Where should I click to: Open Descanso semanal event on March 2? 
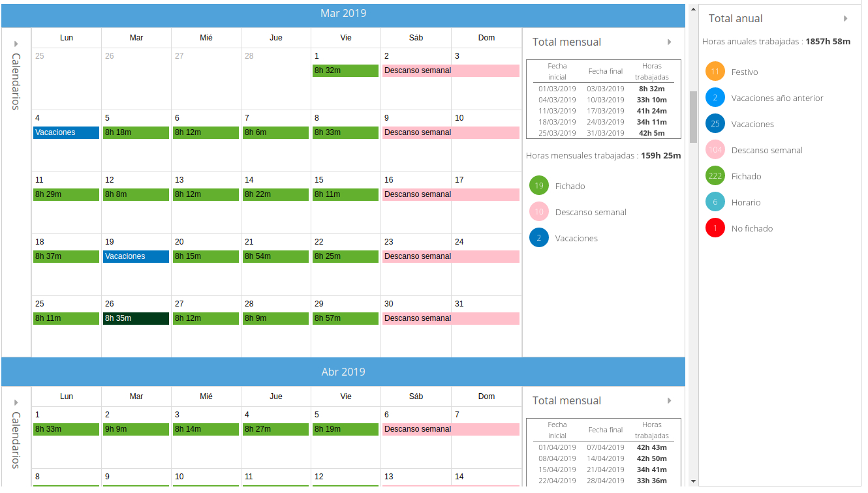[451, 70]
